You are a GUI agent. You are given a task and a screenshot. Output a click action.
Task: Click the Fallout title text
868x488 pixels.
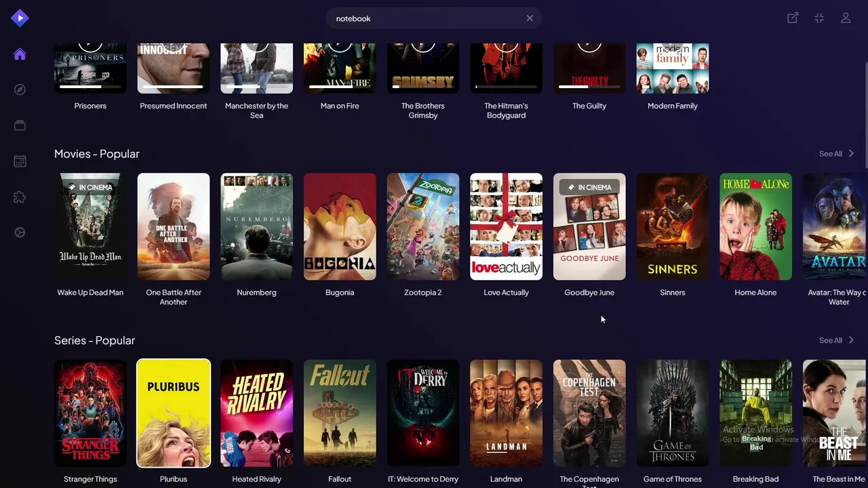click(x=340, y=479)
